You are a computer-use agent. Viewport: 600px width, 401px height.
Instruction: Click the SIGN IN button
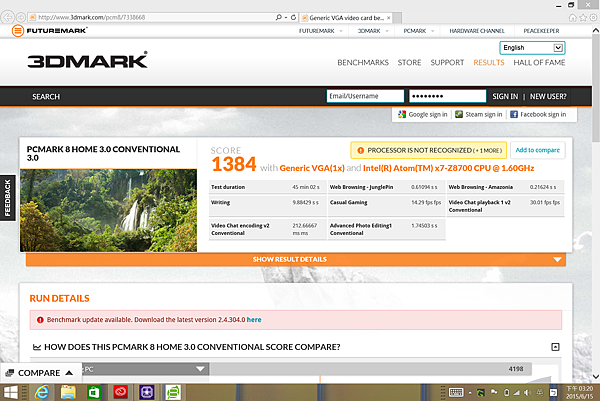click(x=505, y=96)
